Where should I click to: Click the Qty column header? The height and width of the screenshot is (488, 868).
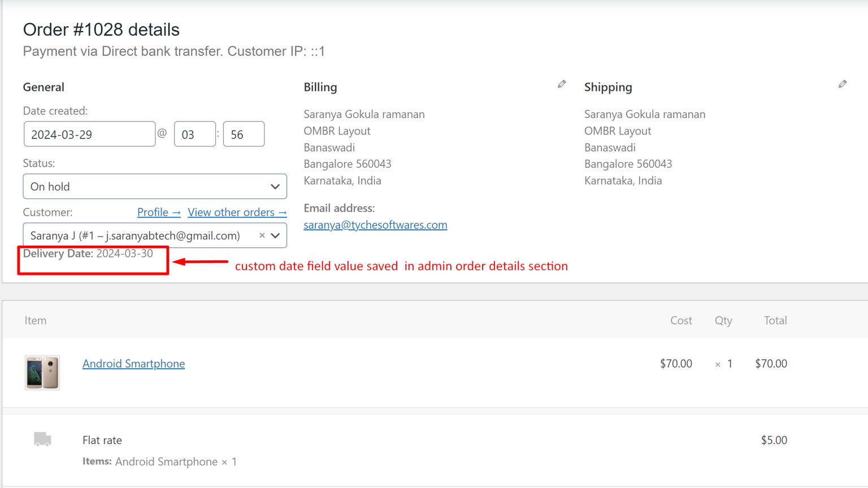tap(723, 320)
